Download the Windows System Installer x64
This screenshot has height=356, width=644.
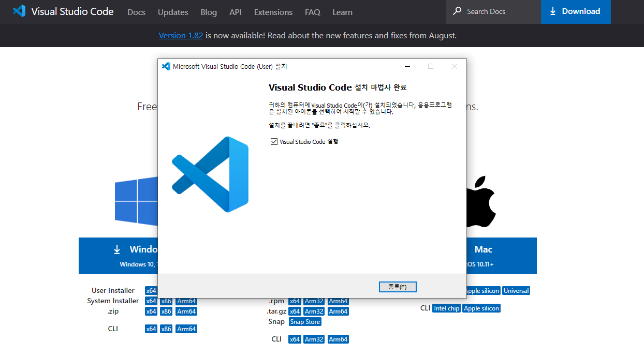151,301
